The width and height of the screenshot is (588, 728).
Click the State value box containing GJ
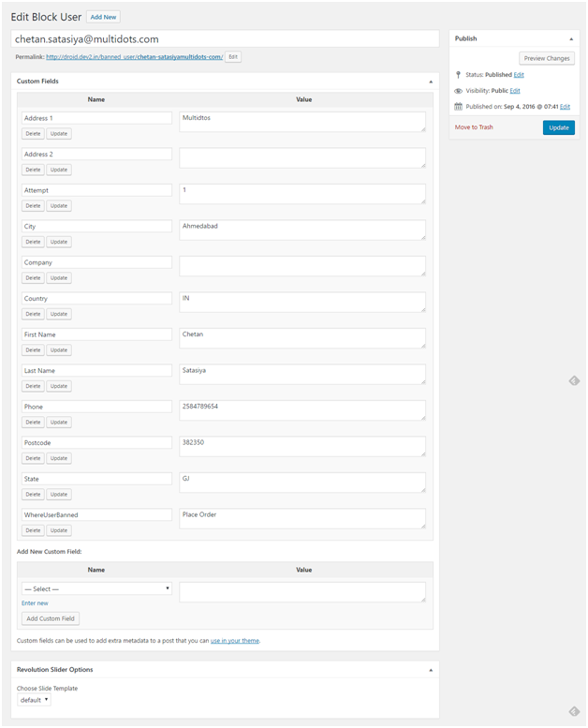[302, 483]
